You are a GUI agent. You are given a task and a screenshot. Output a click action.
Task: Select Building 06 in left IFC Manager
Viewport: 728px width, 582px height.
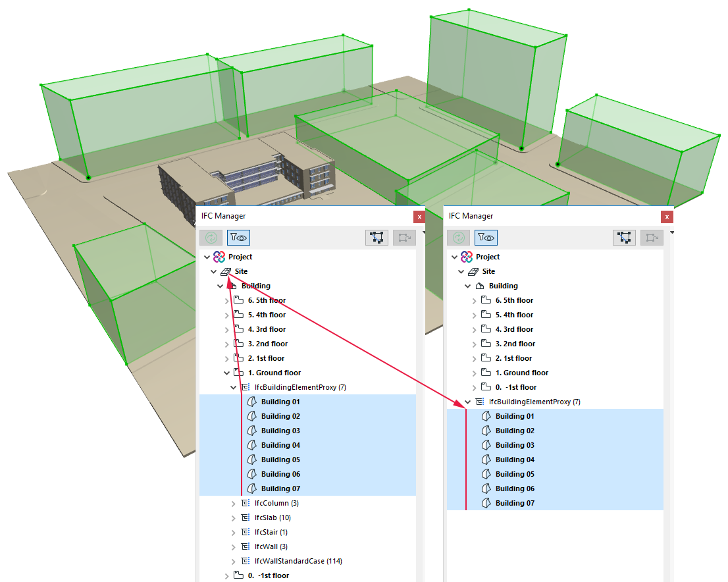pyautogui.click(x=308, y=474)
